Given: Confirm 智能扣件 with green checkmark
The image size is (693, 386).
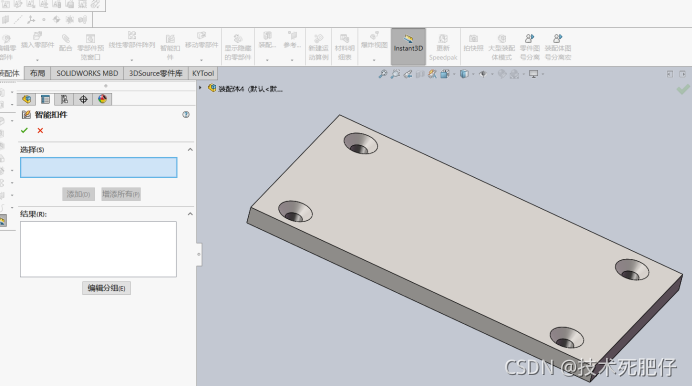Looking at the screenshot, I should point(24,130).
